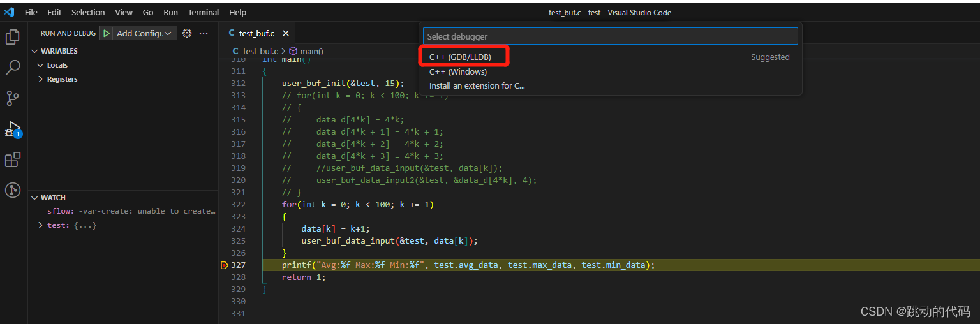Open the Search view in activity bar

tap(13, 67)
